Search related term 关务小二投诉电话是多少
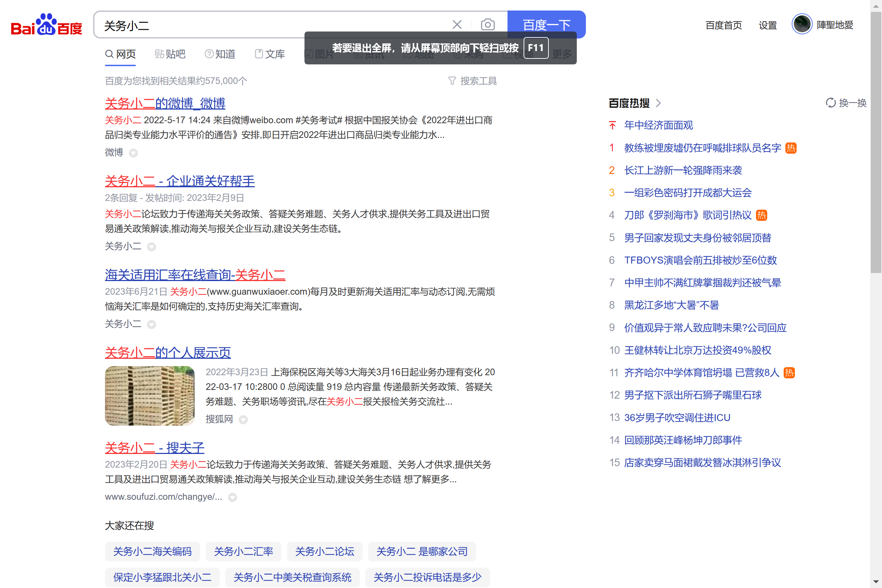 [x=427, y=577]
